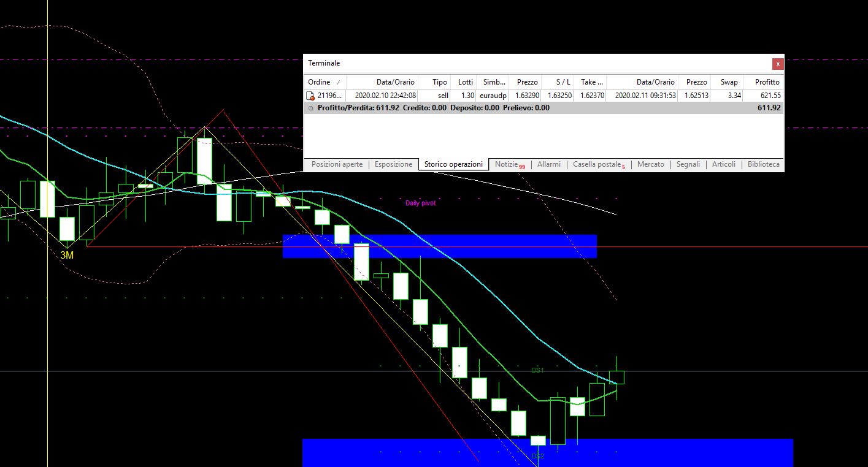Sort by opening Prezzo column header

click(525, 82)
